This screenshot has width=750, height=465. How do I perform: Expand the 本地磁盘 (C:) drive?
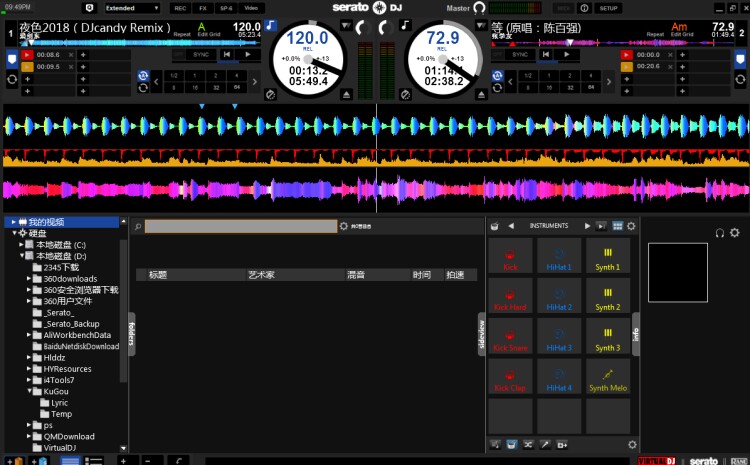tap(21, 244)
